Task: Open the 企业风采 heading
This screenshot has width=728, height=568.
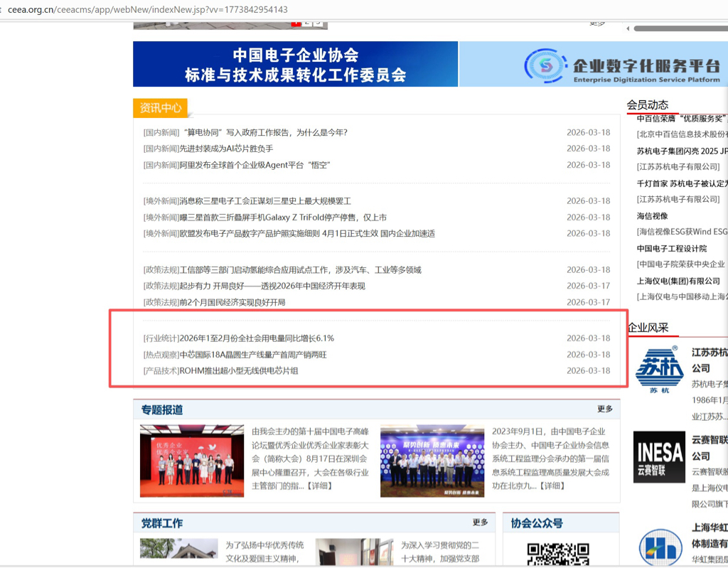Action: [648, 328]
